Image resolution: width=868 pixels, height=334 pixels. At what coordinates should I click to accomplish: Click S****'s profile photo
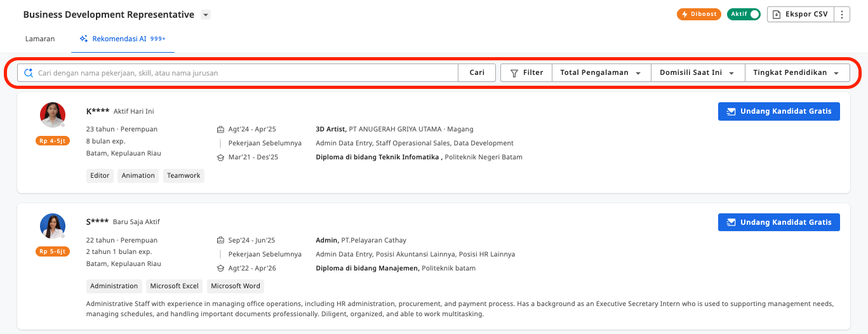point(53,226)
